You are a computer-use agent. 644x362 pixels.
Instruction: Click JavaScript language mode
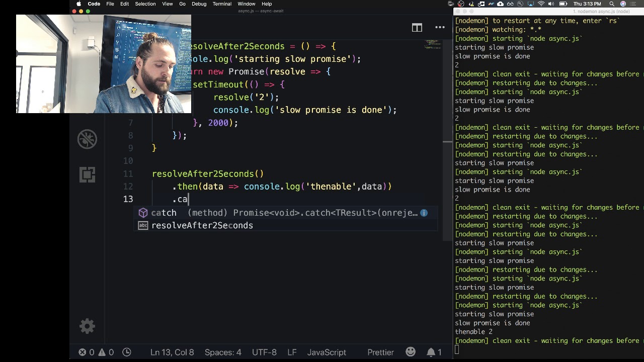tap(327, 352)
